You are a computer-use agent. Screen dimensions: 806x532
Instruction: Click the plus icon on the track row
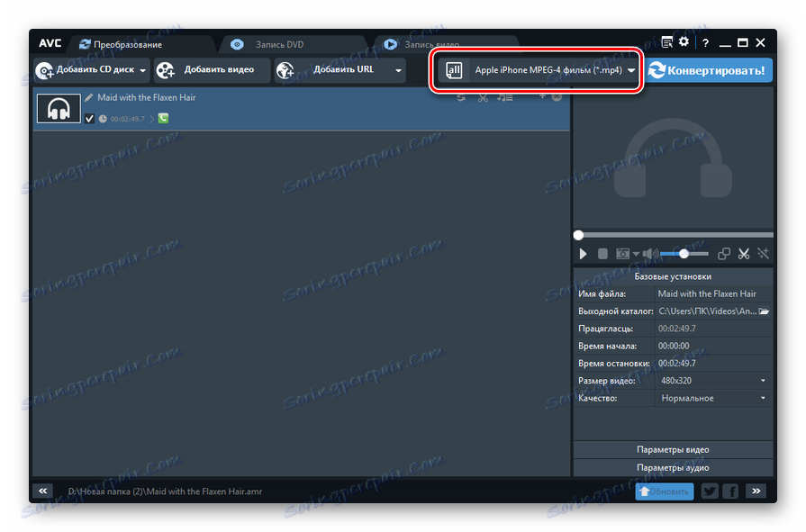[x=542, y=96]
